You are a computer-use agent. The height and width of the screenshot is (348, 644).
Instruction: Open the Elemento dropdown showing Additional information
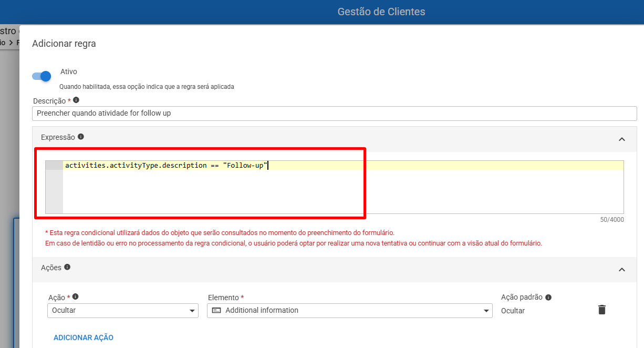click(x=350, y=311)
